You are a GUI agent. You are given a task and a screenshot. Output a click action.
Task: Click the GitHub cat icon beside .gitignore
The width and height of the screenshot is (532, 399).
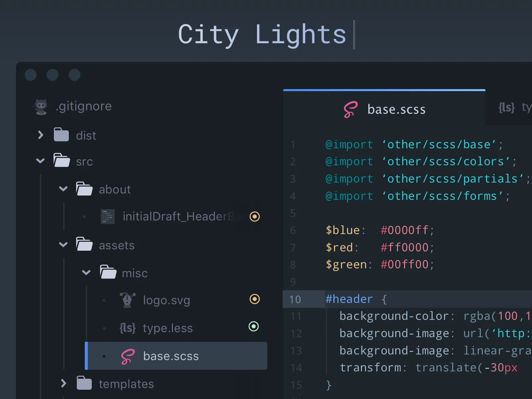pos(41,107)
